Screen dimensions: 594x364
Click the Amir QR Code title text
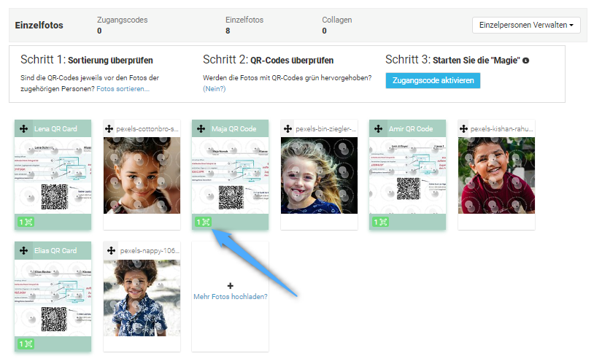pyautogui.click(x=411, y=129)
